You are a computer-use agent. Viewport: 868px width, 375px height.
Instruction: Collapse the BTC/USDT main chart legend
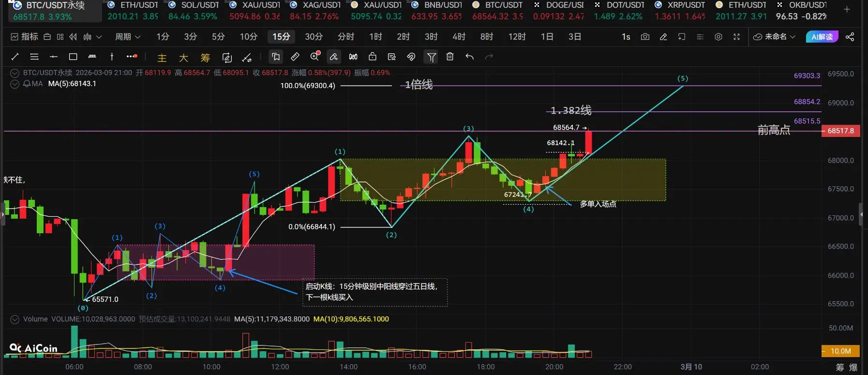point(15,73)
